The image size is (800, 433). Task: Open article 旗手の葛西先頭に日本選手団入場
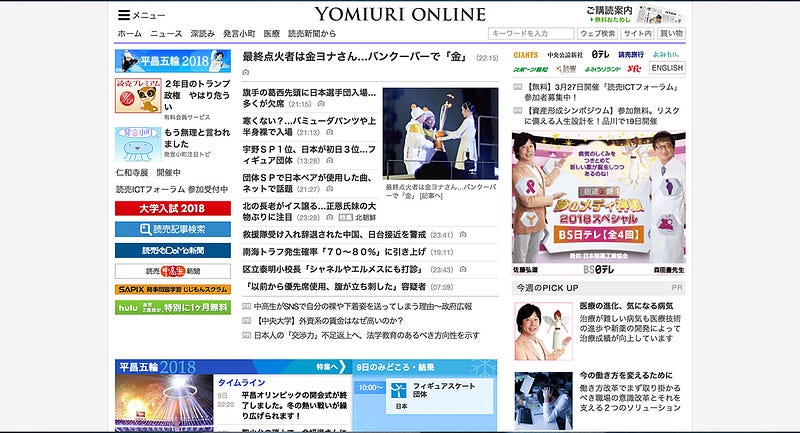pyautogui.click(x=309, y=98)
